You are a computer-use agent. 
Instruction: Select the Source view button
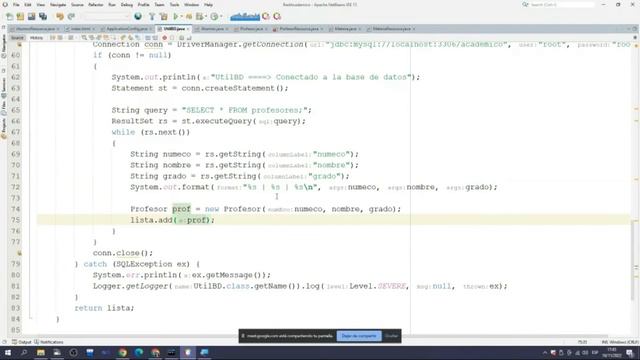(17, 38)
